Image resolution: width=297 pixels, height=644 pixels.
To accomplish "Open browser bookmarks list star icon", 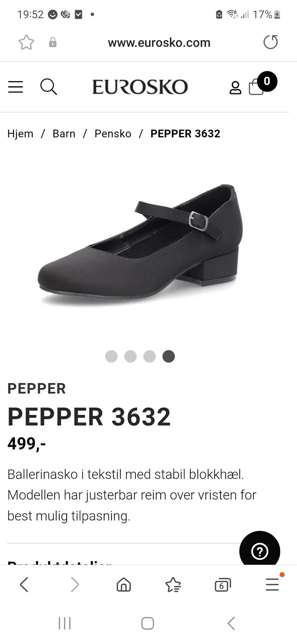I will (x=173, y=585).
